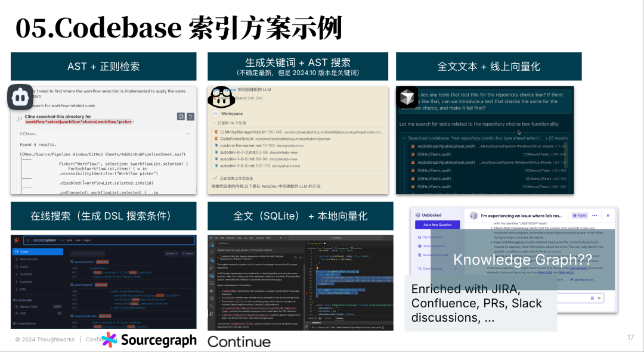
Task: Open GitHubTests.swift L316-340 result
Action: point(488,154)
